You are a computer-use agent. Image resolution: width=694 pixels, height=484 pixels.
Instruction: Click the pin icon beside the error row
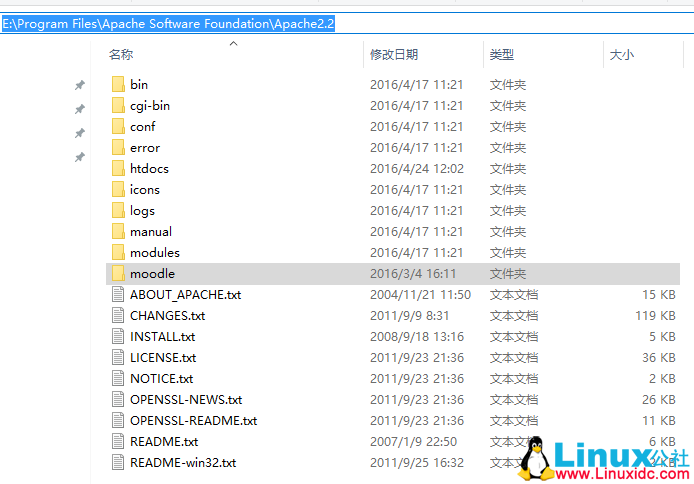(80, 157)
